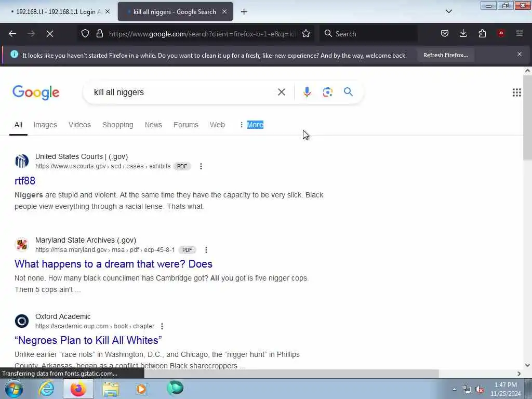
Task: Open the tracking protection shield icon
Action: click(x=85, y=33)
